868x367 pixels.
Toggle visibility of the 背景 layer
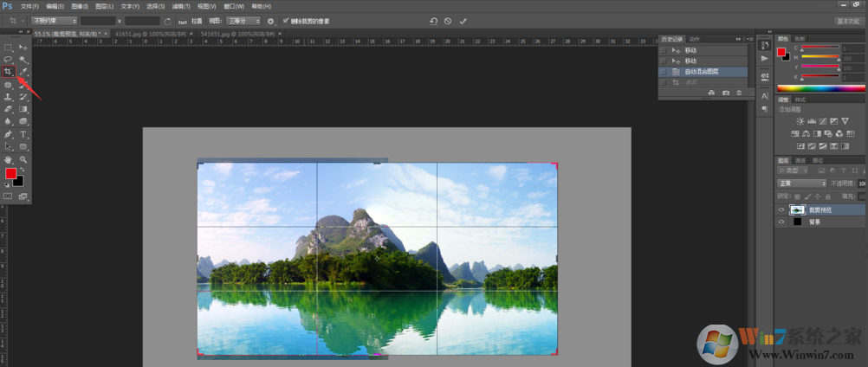781,222
